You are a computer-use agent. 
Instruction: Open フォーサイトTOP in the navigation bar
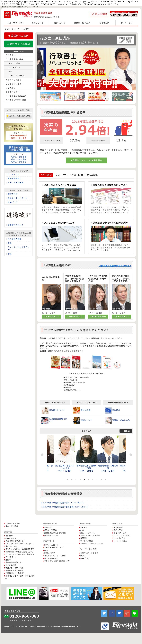point(15,23)
